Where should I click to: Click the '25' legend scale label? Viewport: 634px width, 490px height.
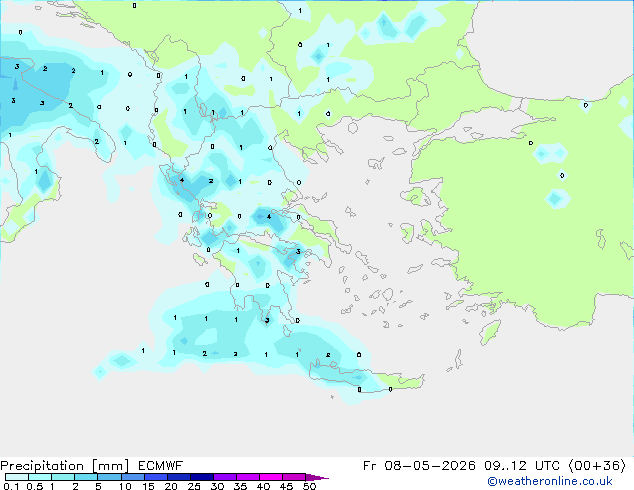tap(194, 486)
